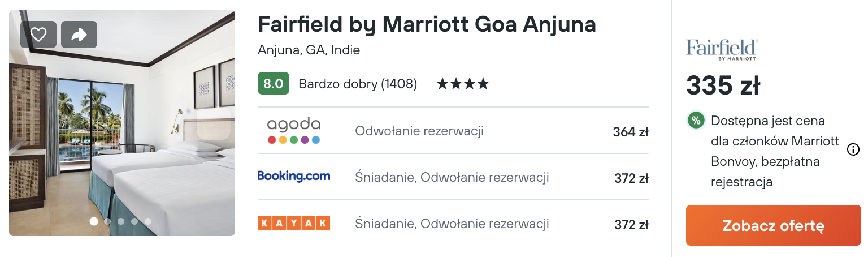The height and width of the screenshot is (257, 868).
Task: Choose the KAYAK offer row with Śniadanie
Action: (453, 224)
